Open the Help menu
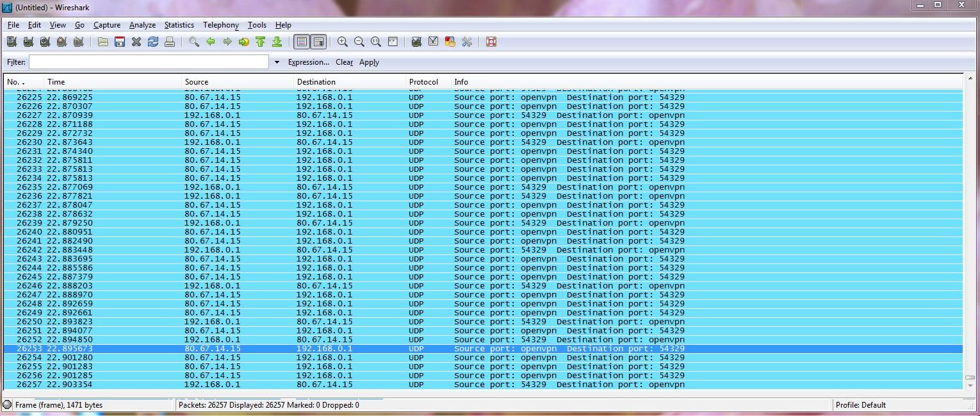 (x=283, y=25)
